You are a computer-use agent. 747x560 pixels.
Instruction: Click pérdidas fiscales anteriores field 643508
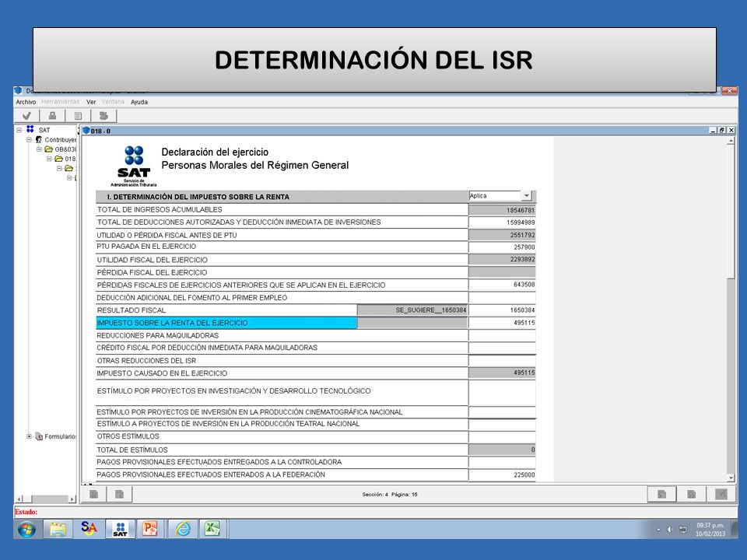click(502, 285)
